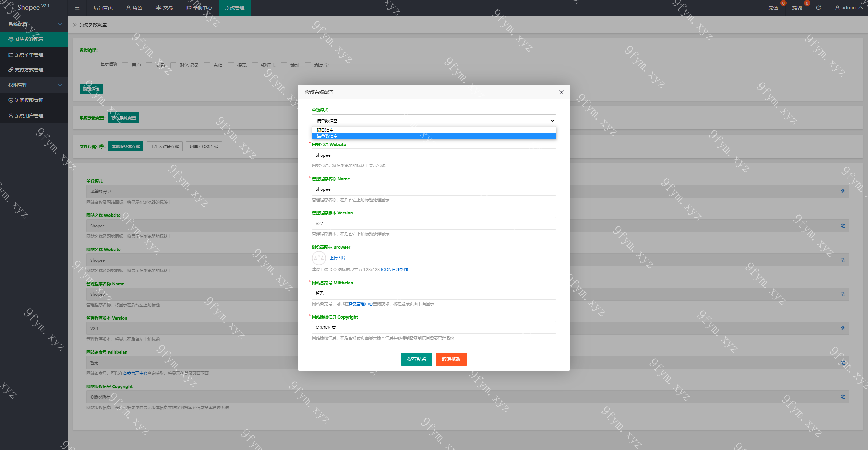
Task: Check the 财务记录 checkbox
Action: click(x=173, y=65)
